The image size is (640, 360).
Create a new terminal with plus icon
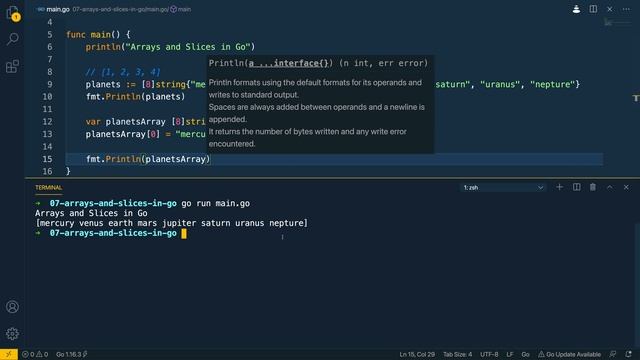559,187
